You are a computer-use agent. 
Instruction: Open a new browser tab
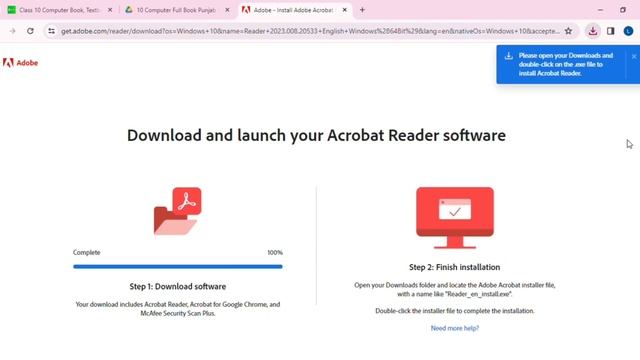(362, 10)
